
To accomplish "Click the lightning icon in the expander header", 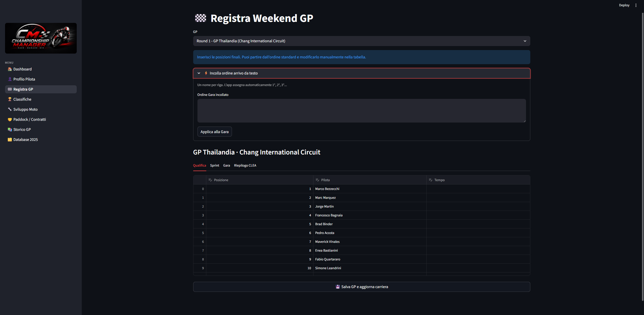I will pos(206,73).
